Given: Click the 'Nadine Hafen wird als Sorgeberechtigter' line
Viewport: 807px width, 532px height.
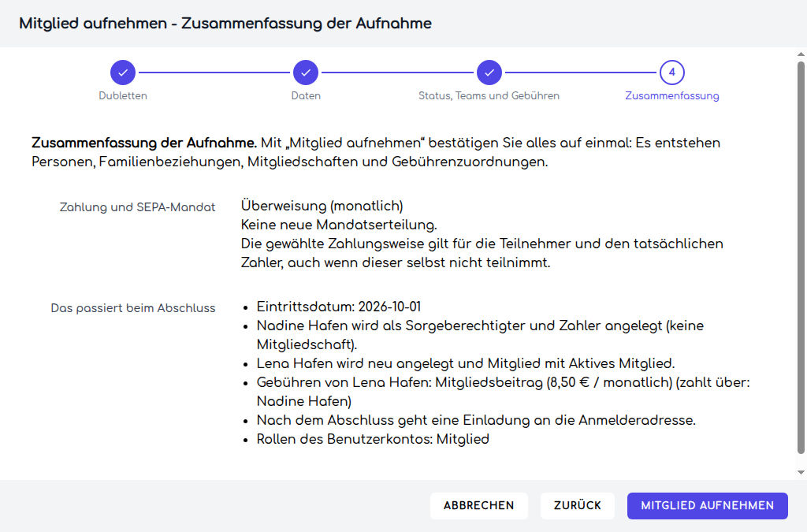Looking at the screenshot, I should 480,335.
